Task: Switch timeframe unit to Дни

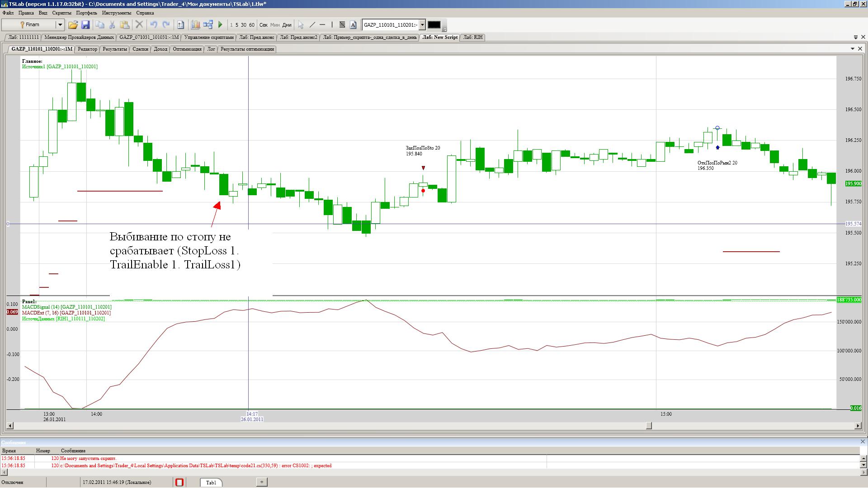Action: [x=287, y=25]
